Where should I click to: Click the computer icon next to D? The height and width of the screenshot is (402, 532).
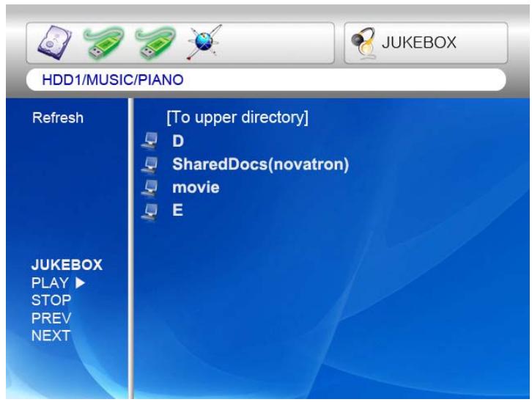point(149,140)
